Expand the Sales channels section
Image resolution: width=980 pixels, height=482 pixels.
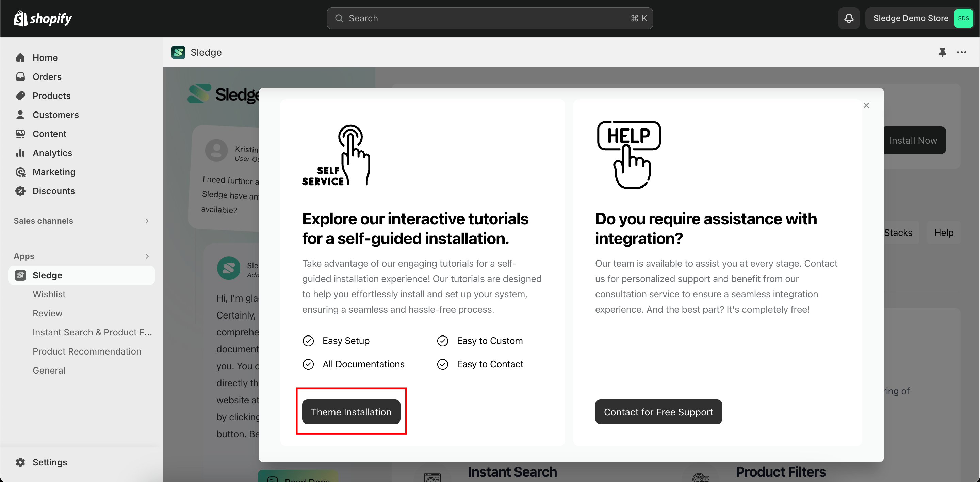[x=147, y=221]
